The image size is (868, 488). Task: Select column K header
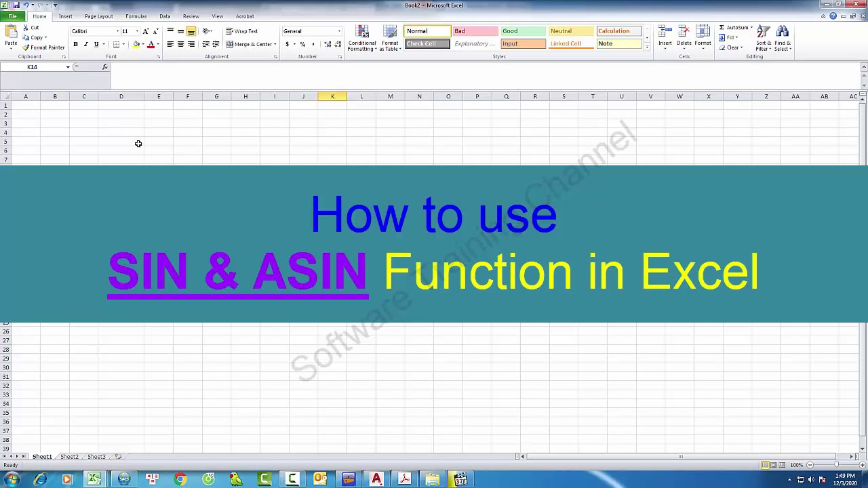pyautogui.click(x=332, y=96)
